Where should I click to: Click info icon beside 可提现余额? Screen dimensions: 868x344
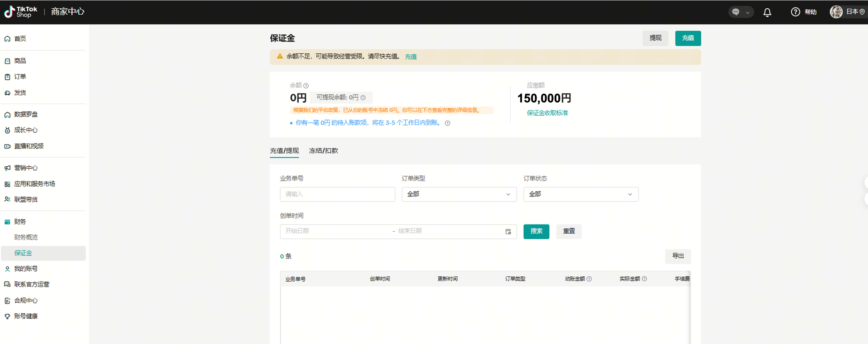tap(363, 98)
